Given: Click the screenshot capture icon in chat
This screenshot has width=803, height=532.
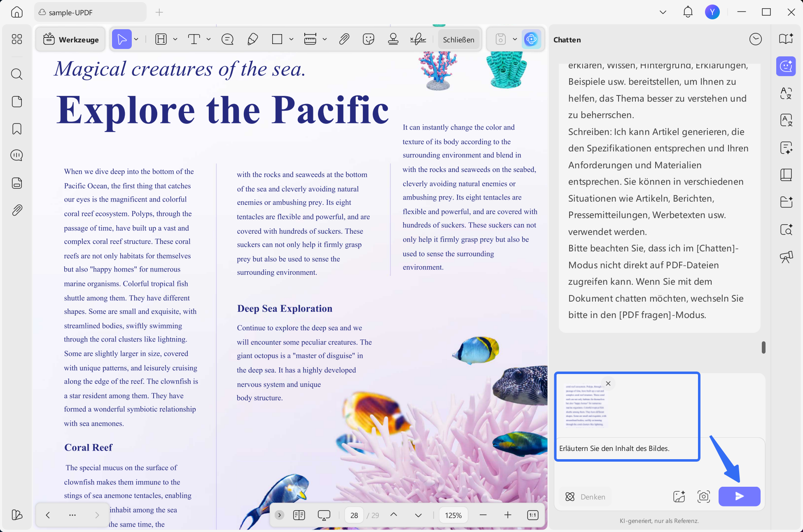Looking at the screenshot, I should click(x=704, y=497).
